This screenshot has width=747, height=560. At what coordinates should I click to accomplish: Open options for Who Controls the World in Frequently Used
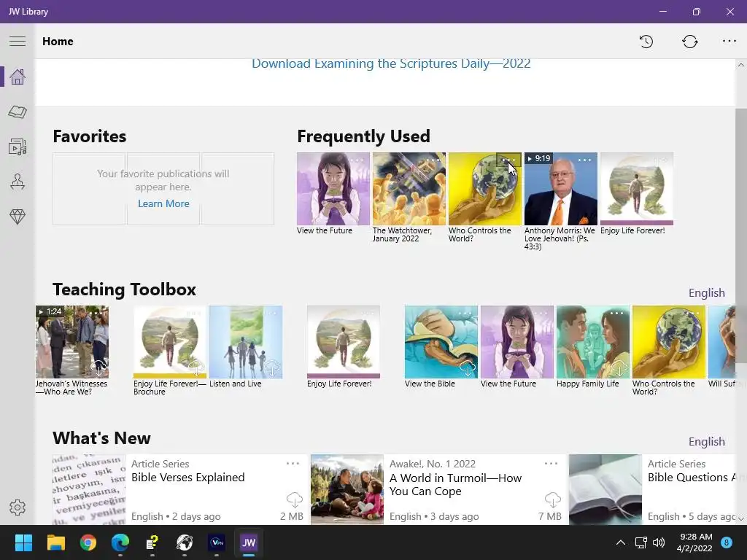click(508, 160)
